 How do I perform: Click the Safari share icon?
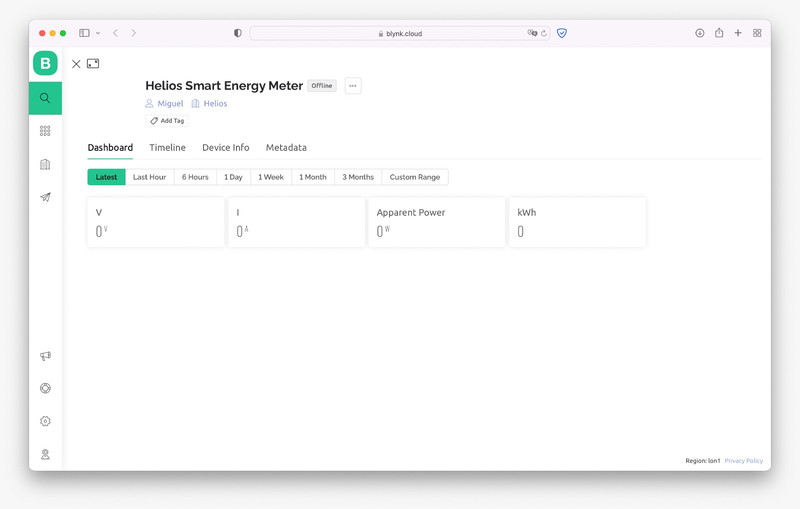tap(719, 33)
